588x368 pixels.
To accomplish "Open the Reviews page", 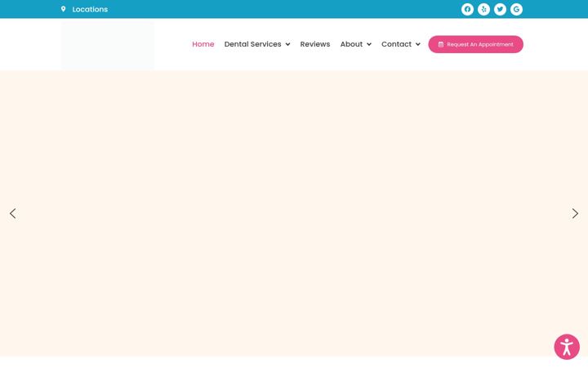I will tap(315, 44).
